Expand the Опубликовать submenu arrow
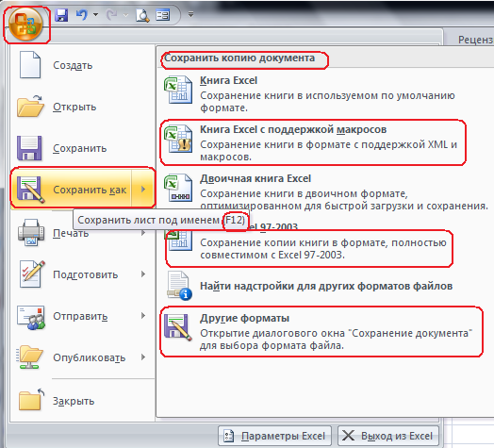494x448 pixels. 143,357
